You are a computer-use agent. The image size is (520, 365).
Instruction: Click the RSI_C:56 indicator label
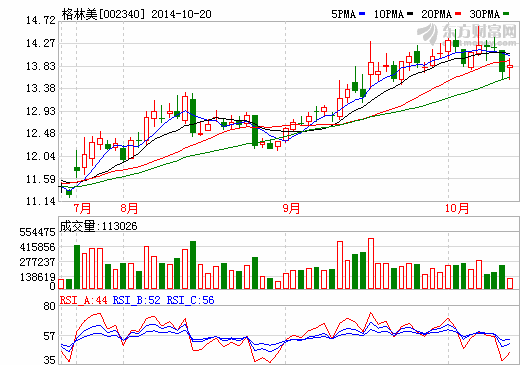(190, 300)
